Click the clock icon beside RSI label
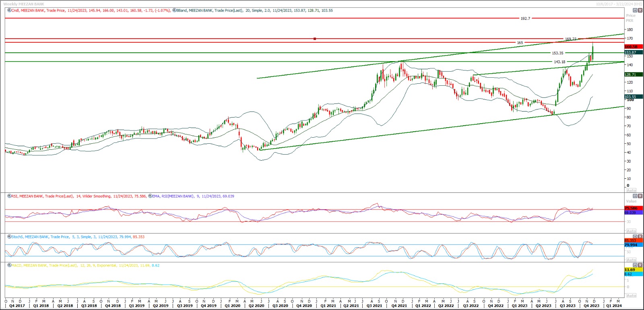This screenshot has width=644, height=310. point(9,196)
